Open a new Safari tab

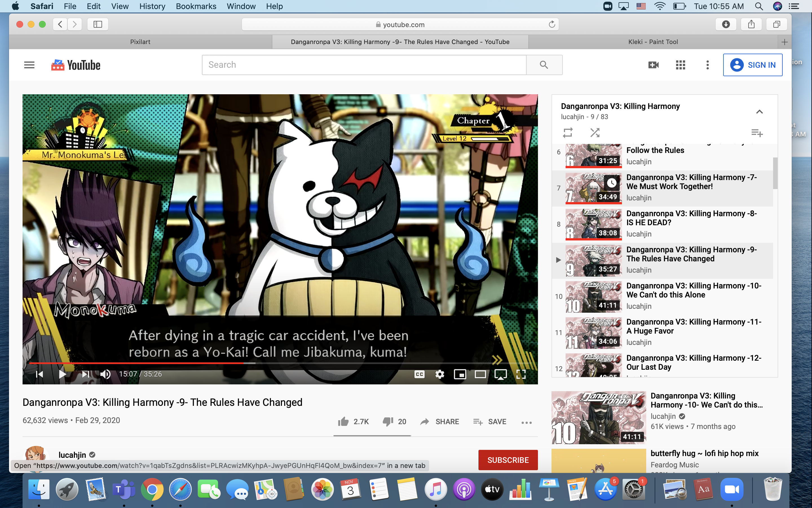tap(784, 42)
